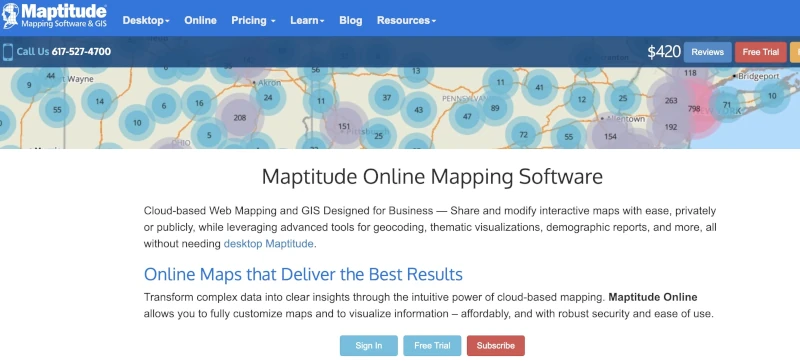The image size is (800, 361).
Task: Select the 47 cluster marker on map
Action: [x=467, y=116]
